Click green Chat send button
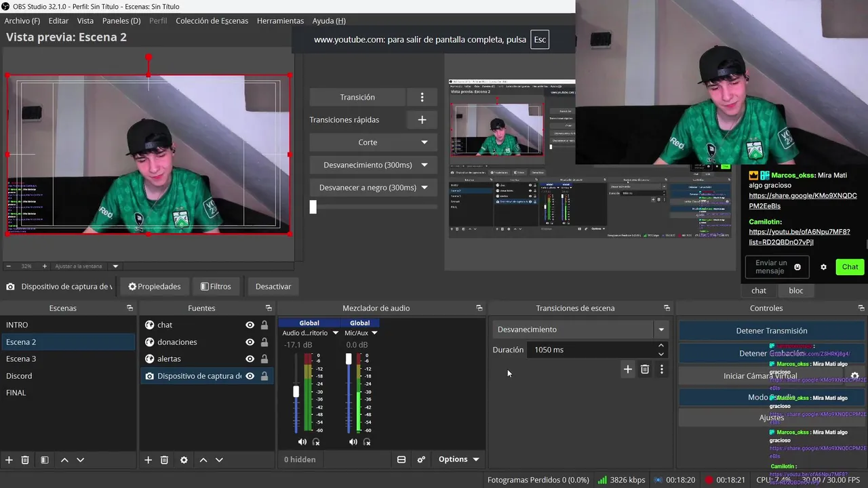 tap(850, 267)
